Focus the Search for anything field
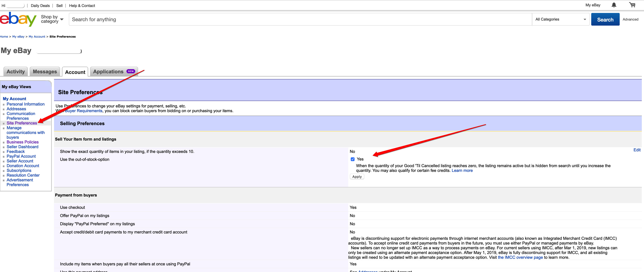This screenshot has height=272, width=644. click(300, 19)
